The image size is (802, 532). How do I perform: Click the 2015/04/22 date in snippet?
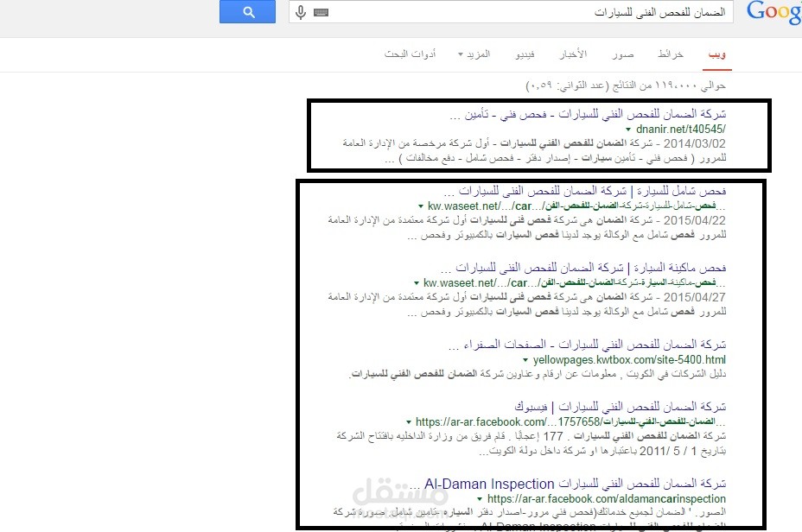pyautogui.click(x=695, y=220)
